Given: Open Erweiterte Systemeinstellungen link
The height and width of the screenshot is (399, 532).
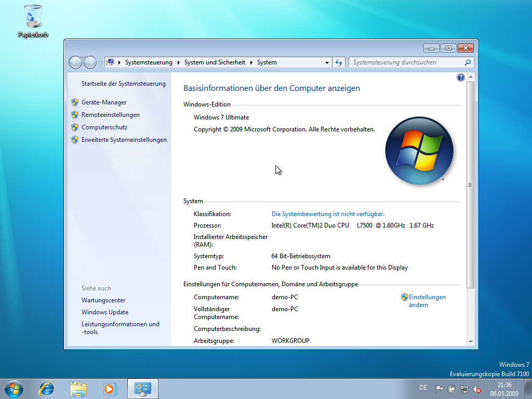Looking at the screenshot, I should (124, 140).
